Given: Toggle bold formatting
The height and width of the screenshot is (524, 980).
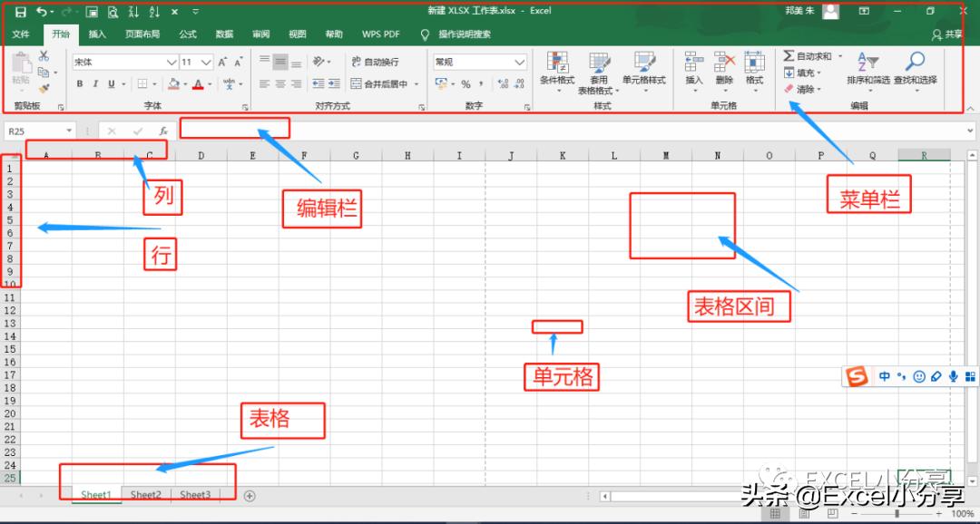Looking at the screenshot, I should tap(80, 83).
